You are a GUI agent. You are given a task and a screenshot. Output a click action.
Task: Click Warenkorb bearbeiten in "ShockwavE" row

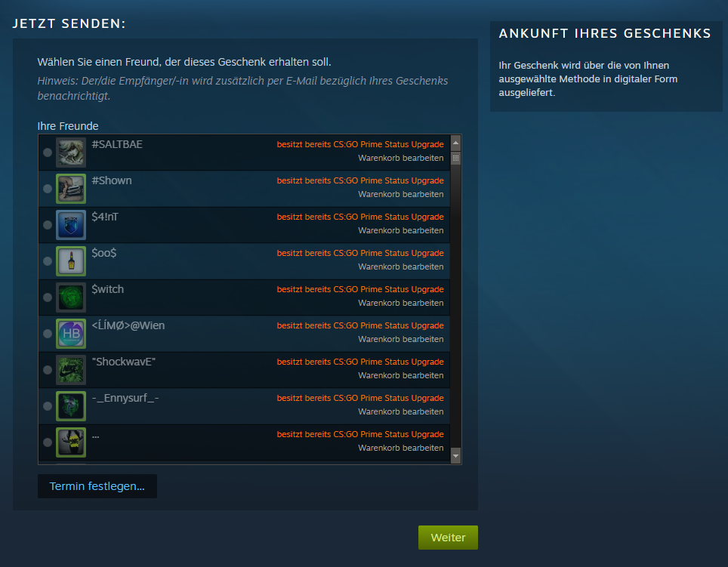pyautogui.click(x=401, y=375)
